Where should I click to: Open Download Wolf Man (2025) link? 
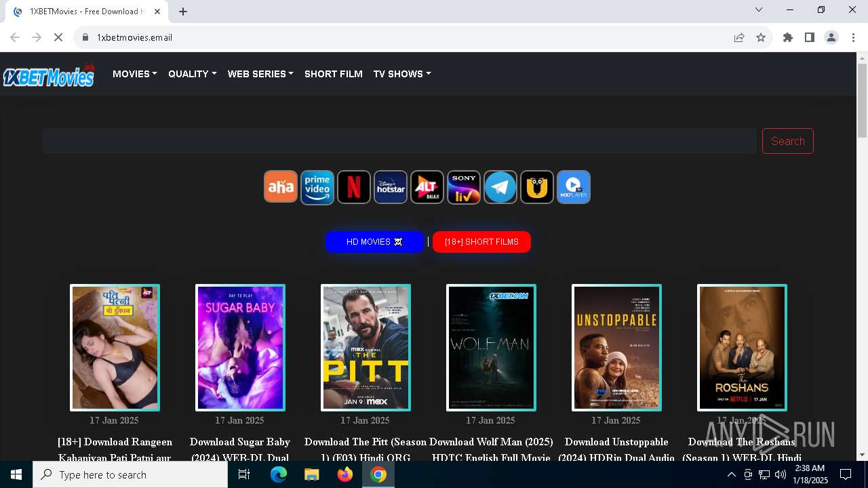click(x=491, y=449)
